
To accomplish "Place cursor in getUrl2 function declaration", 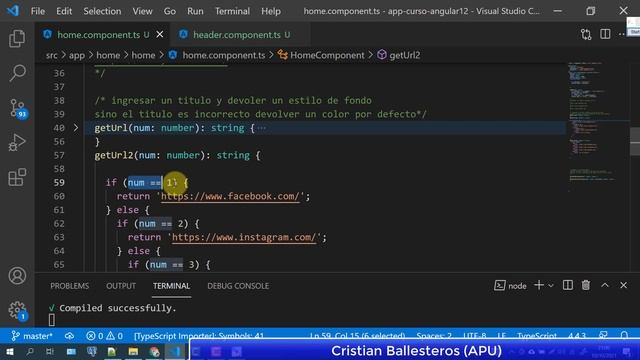I will tap(177, 155).
